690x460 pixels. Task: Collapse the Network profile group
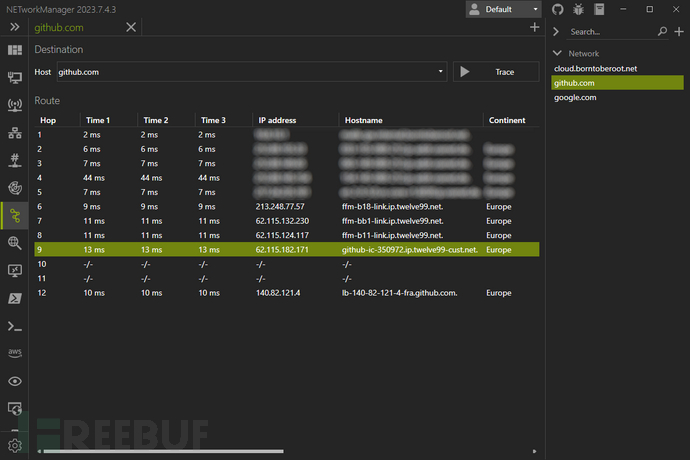557,53
